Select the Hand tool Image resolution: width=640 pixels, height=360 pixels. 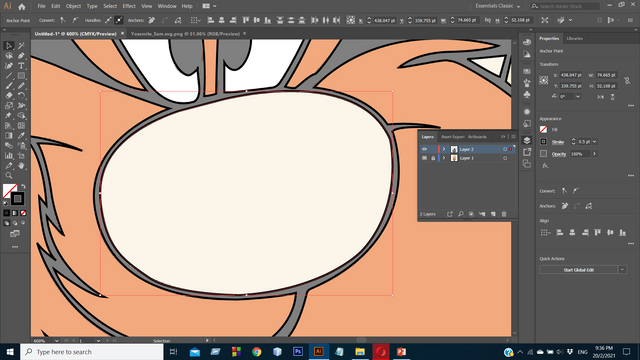click(x=21, y=166)
